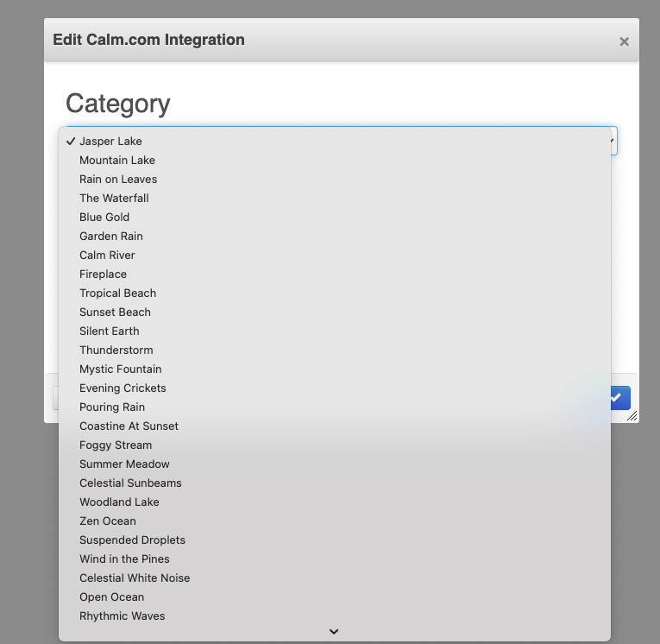Select Garden Rain option
This screenshot has width=660, height=644.
click(335, 236)
